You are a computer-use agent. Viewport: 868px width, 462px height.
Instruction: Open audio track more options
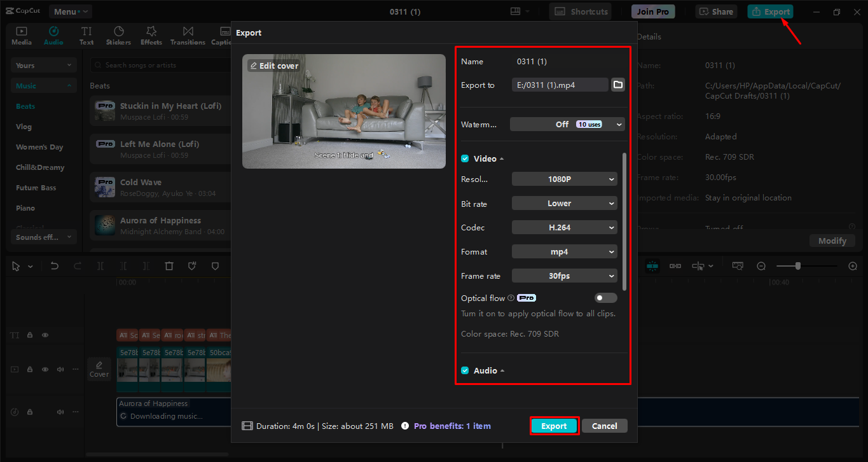[76, 412]
